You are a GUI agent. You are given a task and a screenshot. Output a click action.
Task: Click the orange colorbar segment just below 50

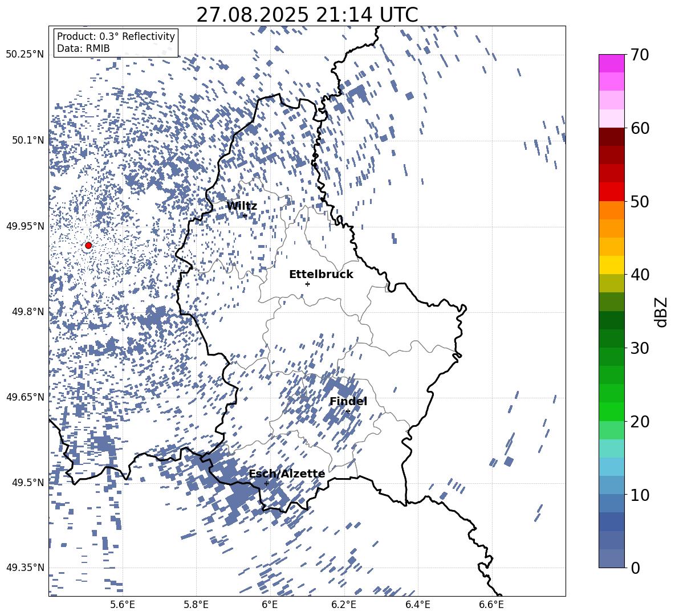(x=612, y=210)
